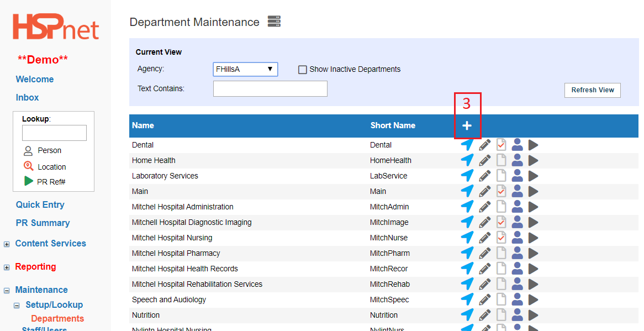Click the 'Mitchel Hospital Pharmacy' name cell
Image resolution: width=644 pixels, height=331 pixels.
click(x=176, y=254)
